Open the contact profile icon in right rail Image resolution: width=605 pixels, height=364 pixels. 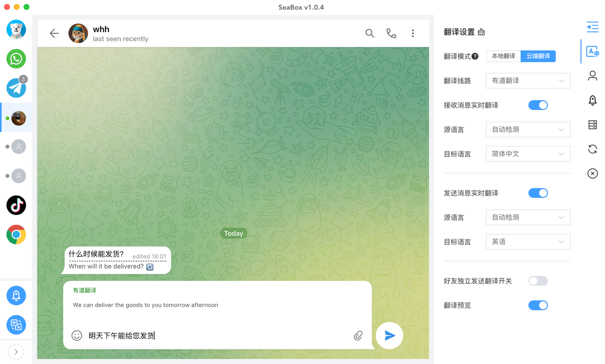[x=592, y=76]
